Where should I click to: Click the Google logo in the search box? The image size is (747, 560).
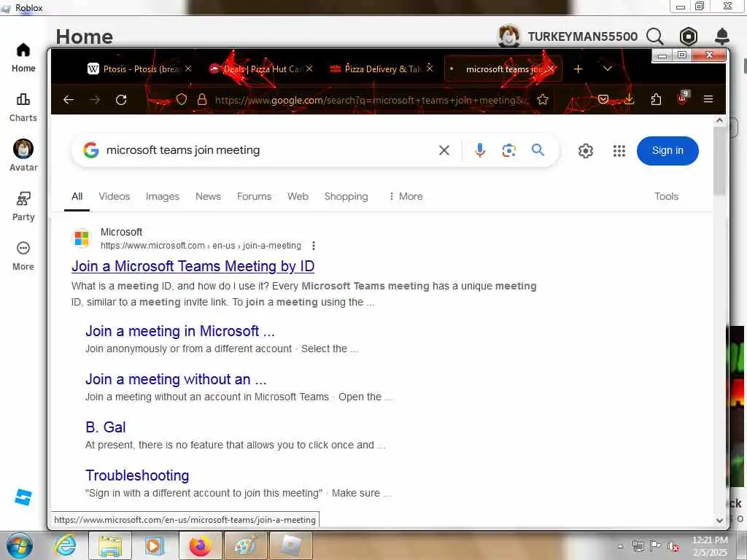click(x=91, y=150)
